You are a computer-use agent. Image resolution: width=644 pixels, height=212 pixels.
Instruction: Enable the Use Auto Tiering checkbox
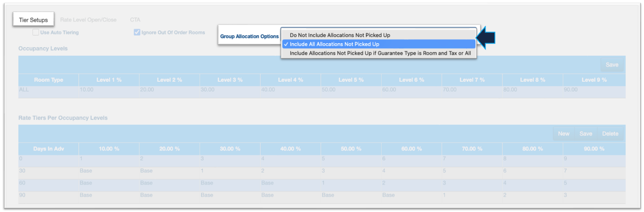click(x=36, y=32)
